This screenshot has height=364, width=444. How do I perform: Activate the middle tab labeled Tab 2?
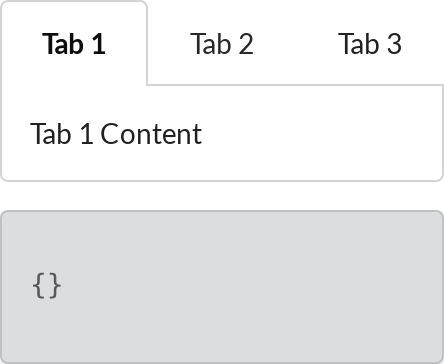[222, 44]
